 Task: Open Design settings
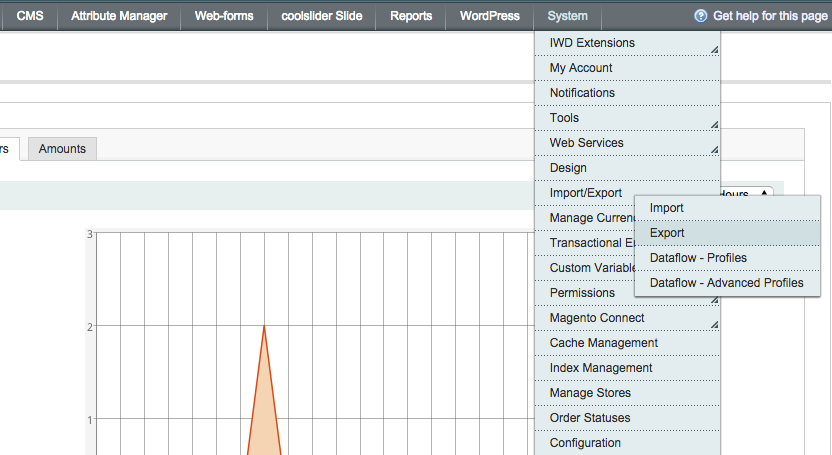(627, 168)
